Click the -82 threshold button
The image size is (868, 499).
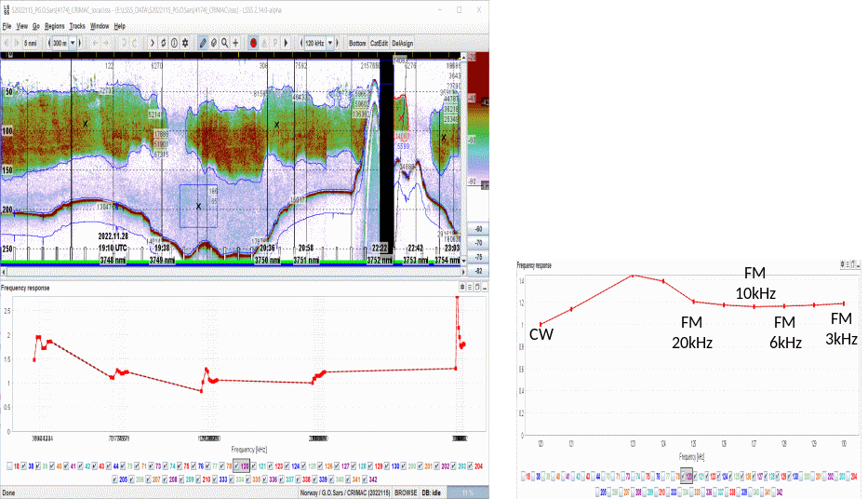point(478,271)
